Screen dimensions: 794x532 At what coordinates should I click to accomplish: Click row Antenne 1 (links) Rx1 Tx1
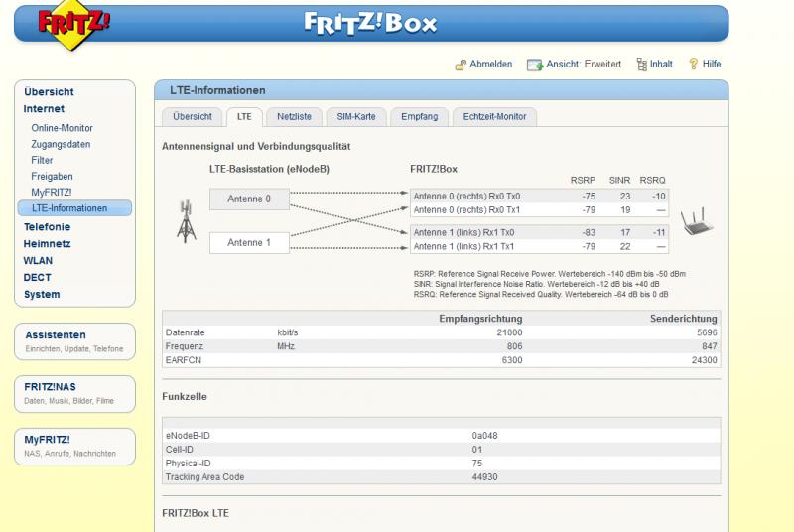click(539, 246)
